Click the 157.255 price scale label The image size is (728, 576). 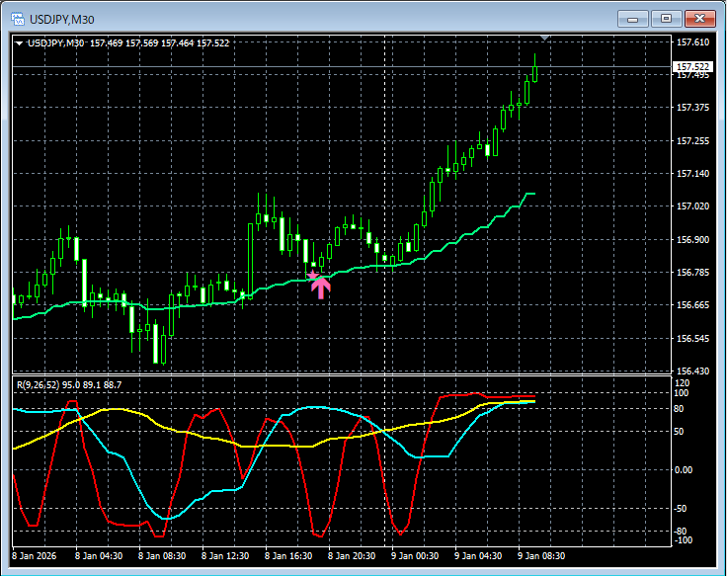tap(692, 140)
